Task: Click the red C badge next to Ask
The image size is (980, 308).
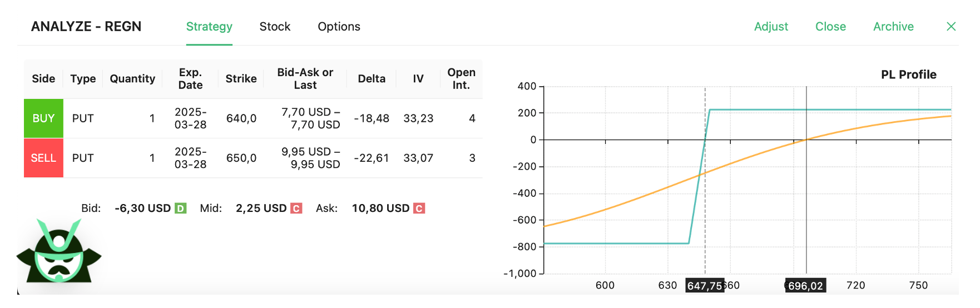Action: (x=419, y=208)
